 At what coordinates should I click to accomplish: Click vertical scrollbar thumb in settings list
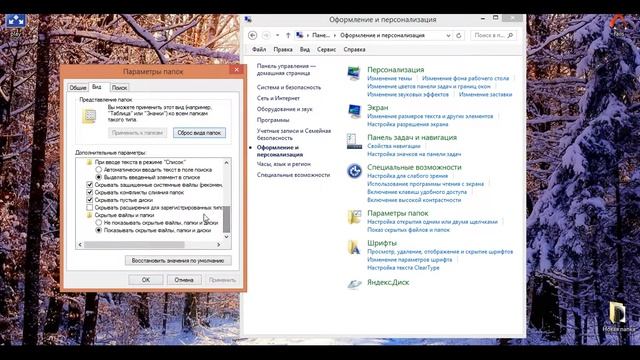pyautogui.click(x=227, y=219)
